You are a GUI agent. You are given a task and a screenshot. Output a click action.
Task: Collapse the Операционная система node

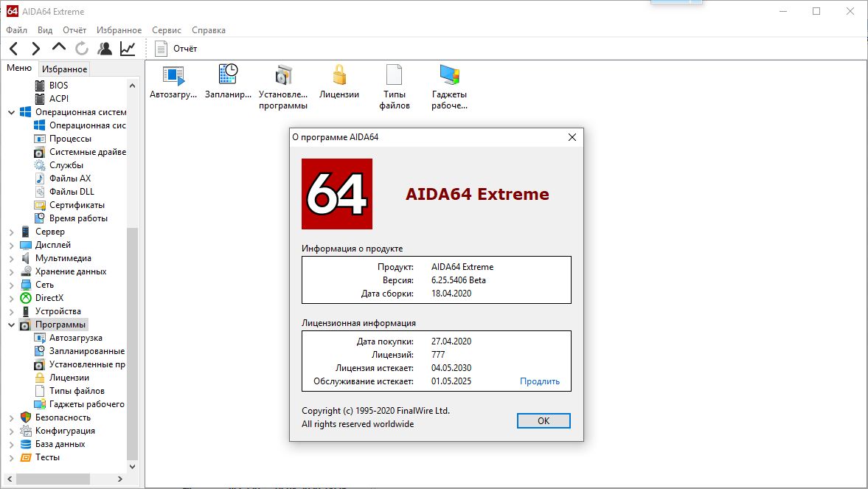tap(11, 112)
